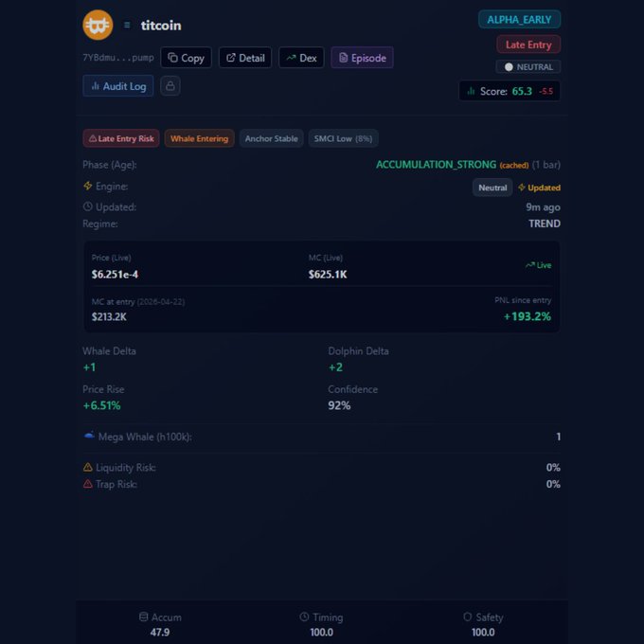Click the Accum database icon
This screenshot has width=644, height=644.
coord(143,617)
